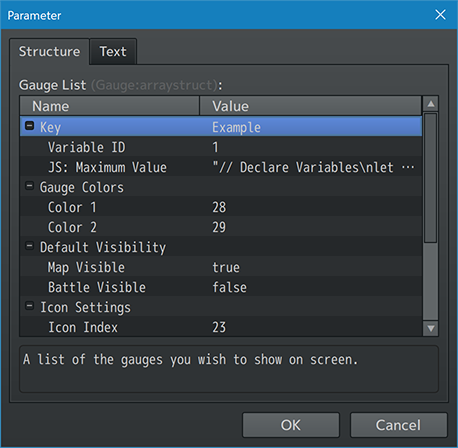Click the '// Declare Variables' value
This screenshot has height=448, width=458.
point(313,167)
